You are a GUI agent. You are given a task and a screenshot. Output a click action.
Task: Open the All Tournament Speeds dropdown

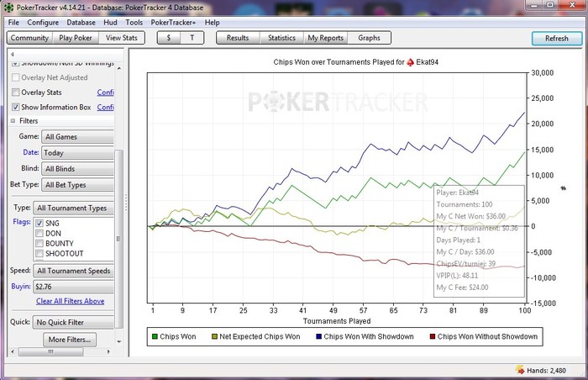(74, 271)
